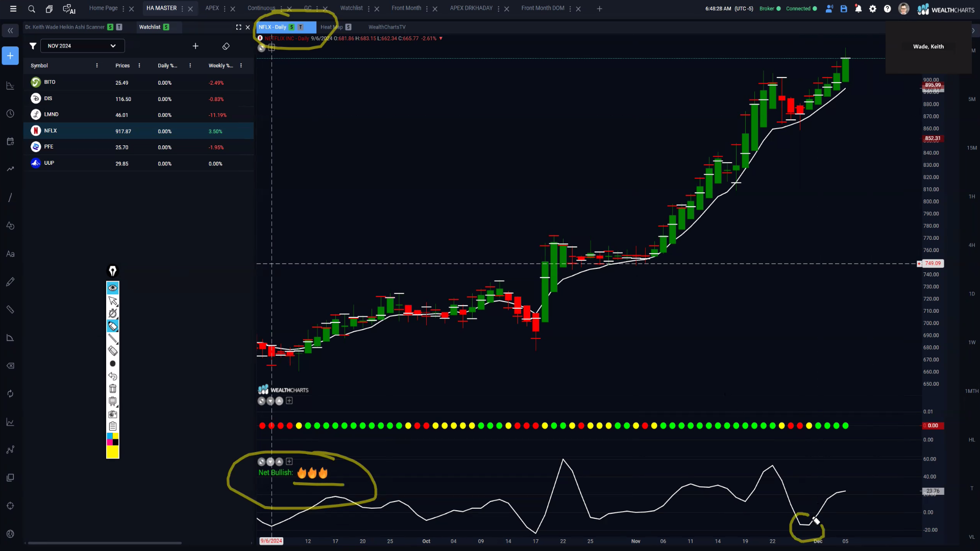Open the hamburger main menu
The height and width of the screenshot is (551, 980).
point(13,9)
